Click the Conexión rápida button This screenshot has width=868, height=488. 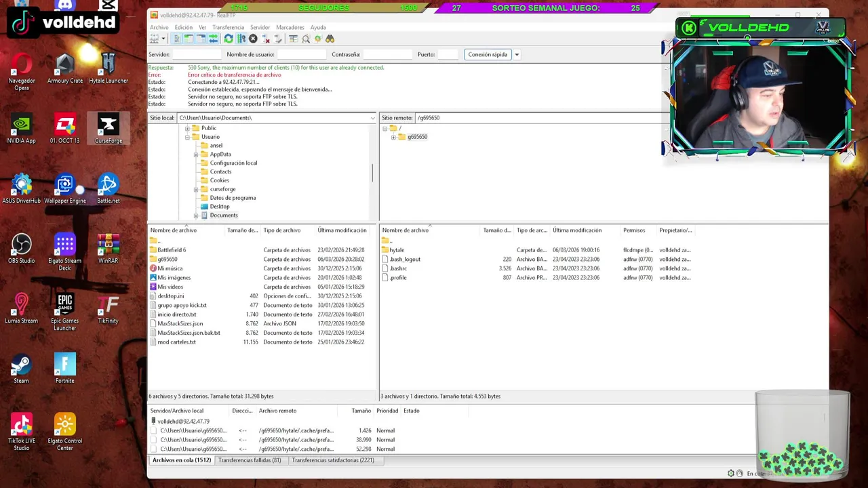point(488,54)
